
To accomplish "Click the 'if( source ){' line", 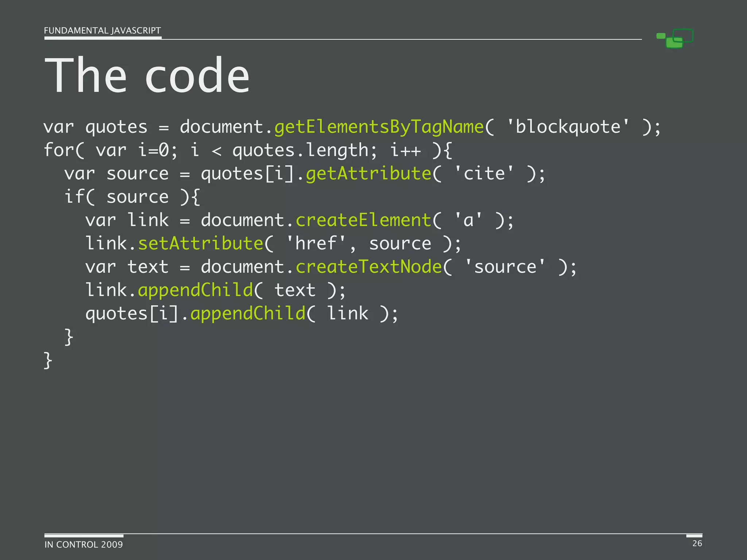I will coord(132,197).
